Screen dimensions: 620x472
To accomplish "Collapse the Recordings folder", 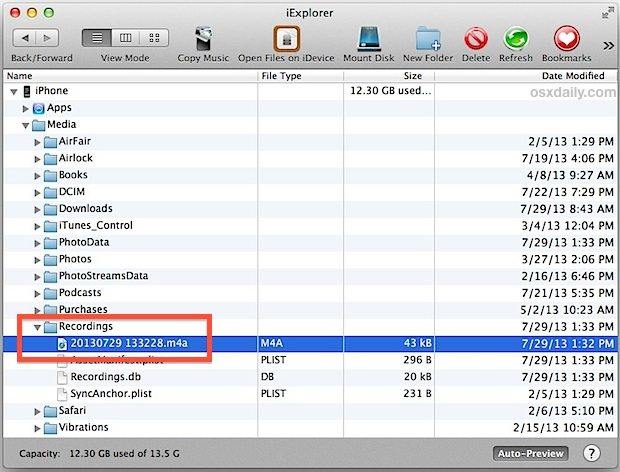I will (38, 327).
